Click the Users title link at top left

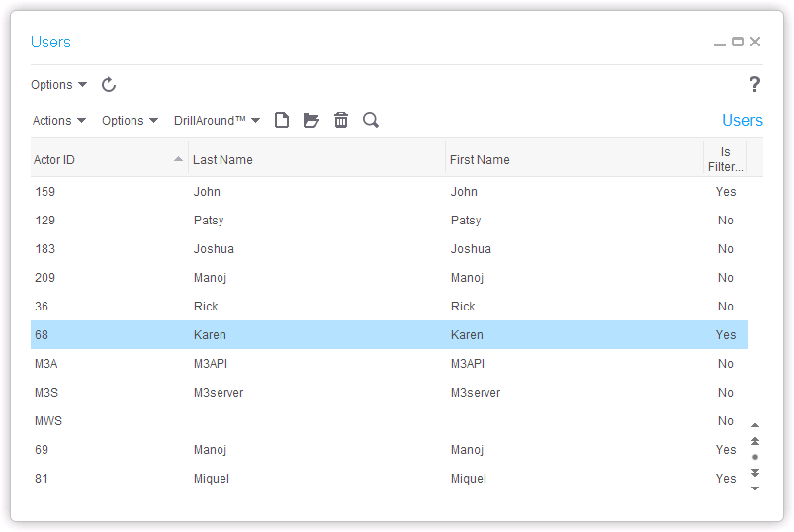tap(50, 43)
